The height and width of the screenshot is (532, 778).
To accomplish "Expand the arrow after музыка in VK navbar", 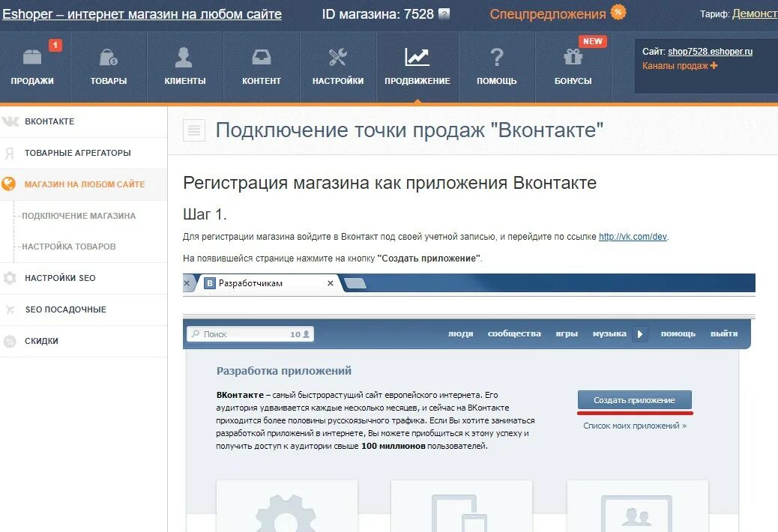I will pyautogui.click(x=640, y=334).
